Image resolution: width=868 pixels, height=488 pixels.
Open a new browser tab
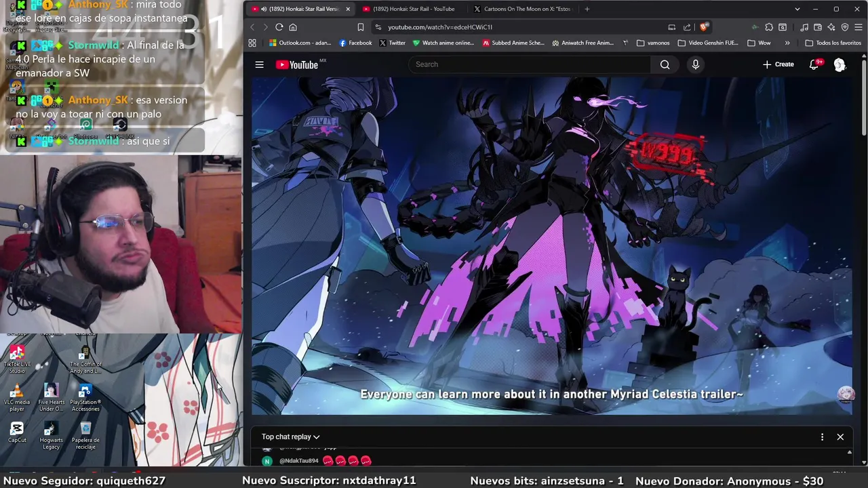point(587,9)
